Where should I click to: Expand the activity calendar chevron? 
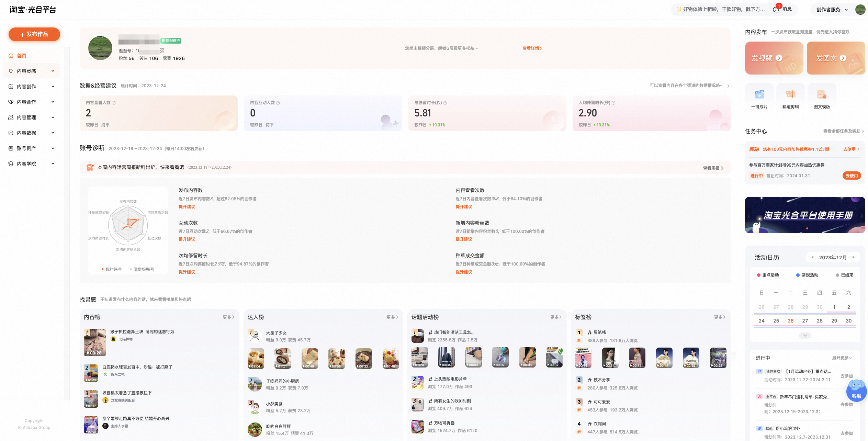tap(805, 336)
